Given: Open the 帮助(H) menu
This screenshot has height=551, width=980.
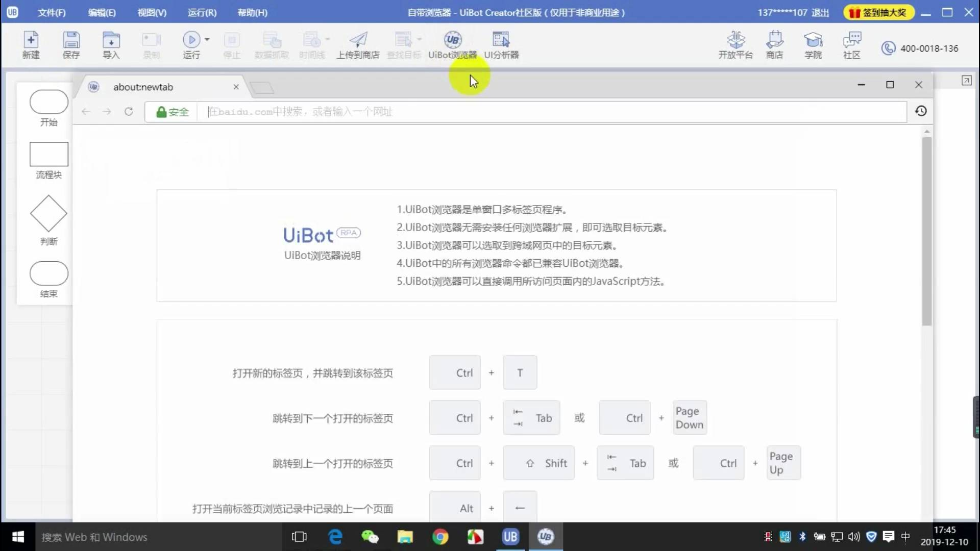Looking at the screenshot, I should click(252, 12).
